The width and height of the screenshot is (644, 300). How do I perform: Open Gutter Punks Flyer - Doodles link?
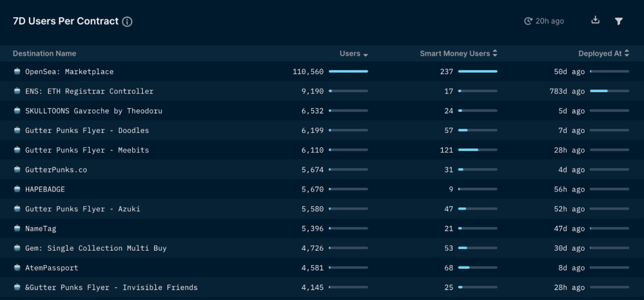point(87,130)
